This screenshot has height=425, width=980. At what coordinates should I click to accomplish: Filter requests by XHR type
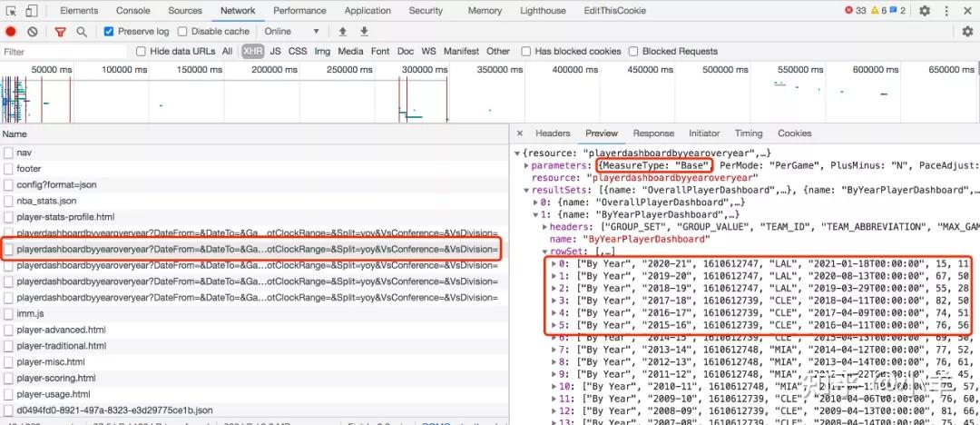coord(253,52)
